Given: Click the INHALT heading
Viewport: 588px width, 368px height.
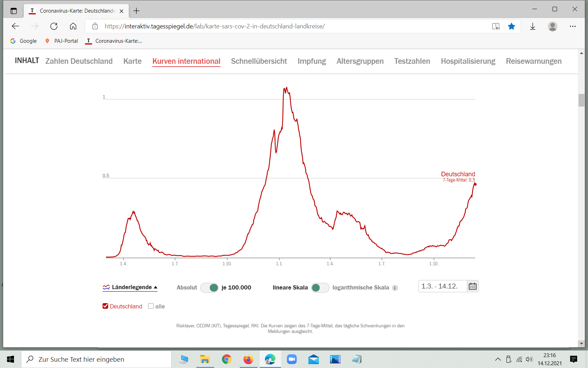Looking at the screenshot, I should click(x=27, y=61).
